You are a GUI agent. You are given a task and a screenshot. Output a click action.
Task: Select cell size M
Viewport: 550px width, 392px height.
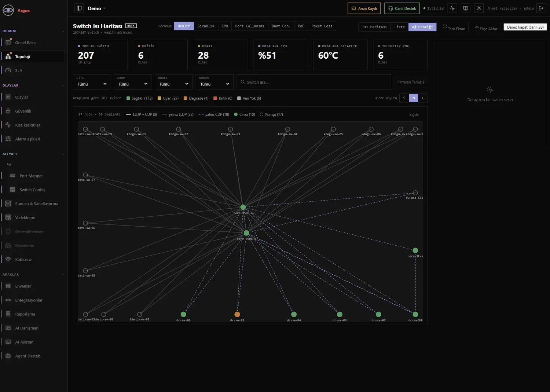(x=414, y=98)
